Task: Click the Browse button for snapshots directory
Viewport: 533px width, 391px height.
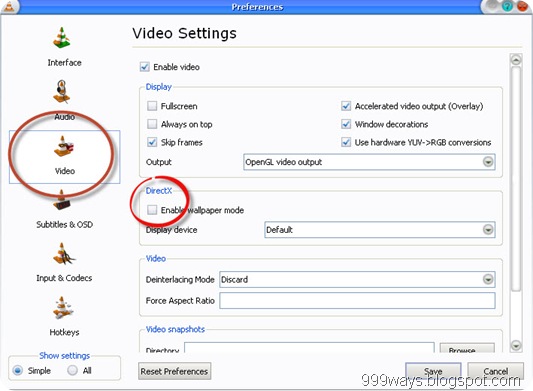Action: click(x=467, y=348)
